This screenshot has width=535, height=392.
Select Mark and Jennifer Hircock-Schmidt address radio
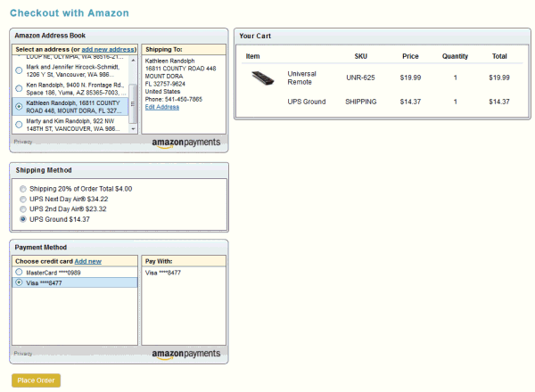(x=19, y=70)
